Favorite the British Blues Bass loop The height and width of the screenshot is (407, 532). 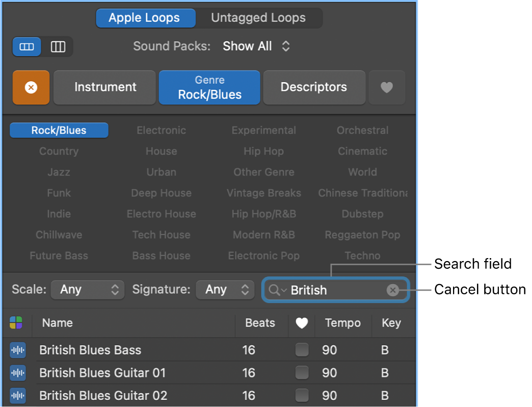(x=302, y=350)
